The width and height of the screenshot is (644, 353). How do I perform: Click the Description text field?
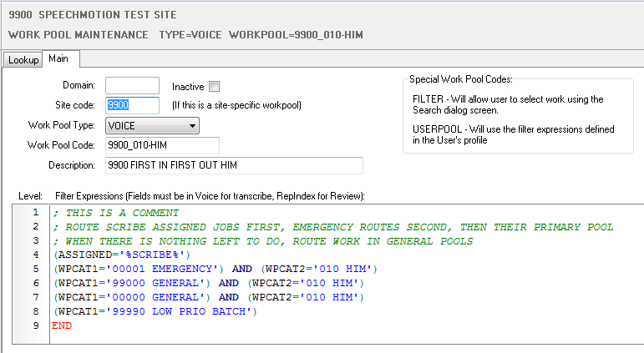tap(234, 165)
